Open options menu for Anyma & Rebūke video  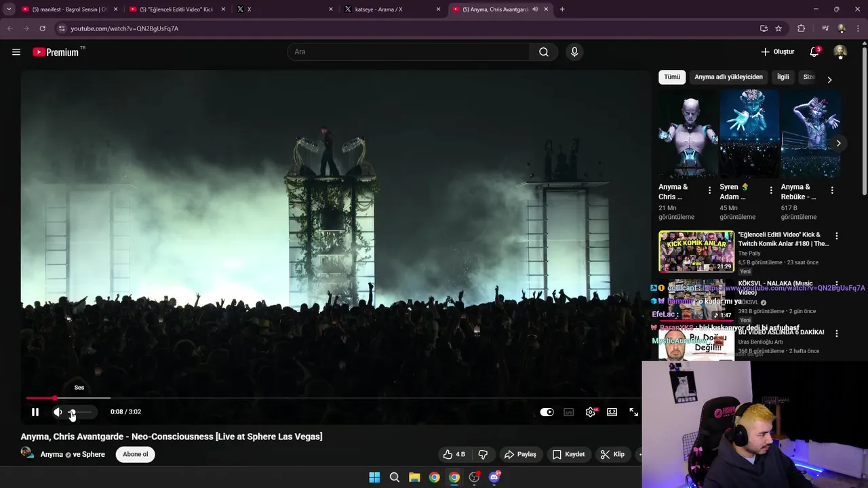coord(832,190)
